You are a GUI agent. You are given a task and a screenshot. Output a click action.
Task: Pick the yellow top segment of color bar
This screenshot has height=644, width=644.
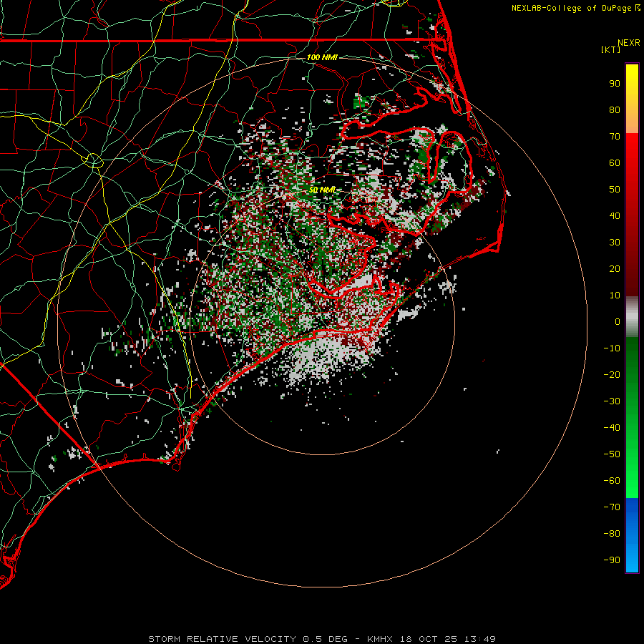(632, 99)
